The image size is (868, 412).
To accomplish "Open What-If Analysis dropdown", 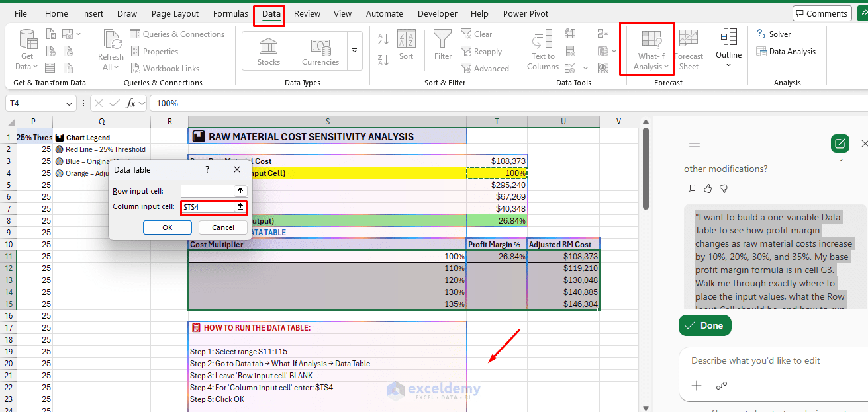I will 651,52.
